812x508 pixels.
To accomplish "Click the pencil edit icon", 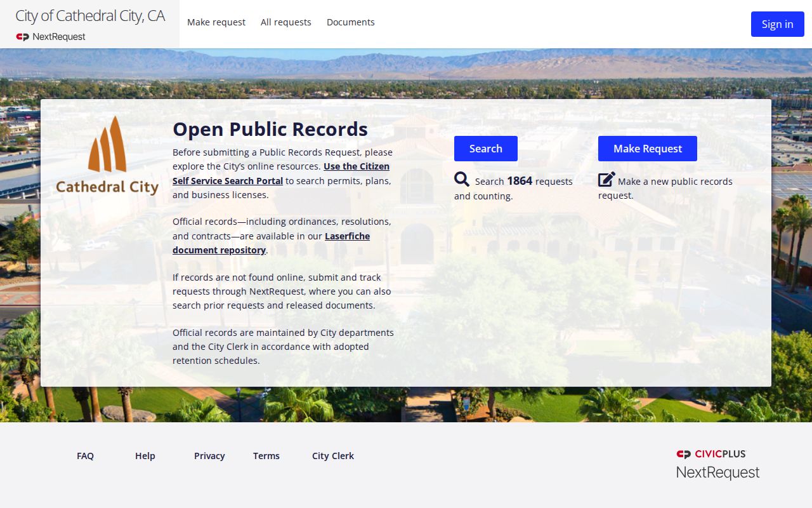I will pyautogui.click(x=606, y=180).
